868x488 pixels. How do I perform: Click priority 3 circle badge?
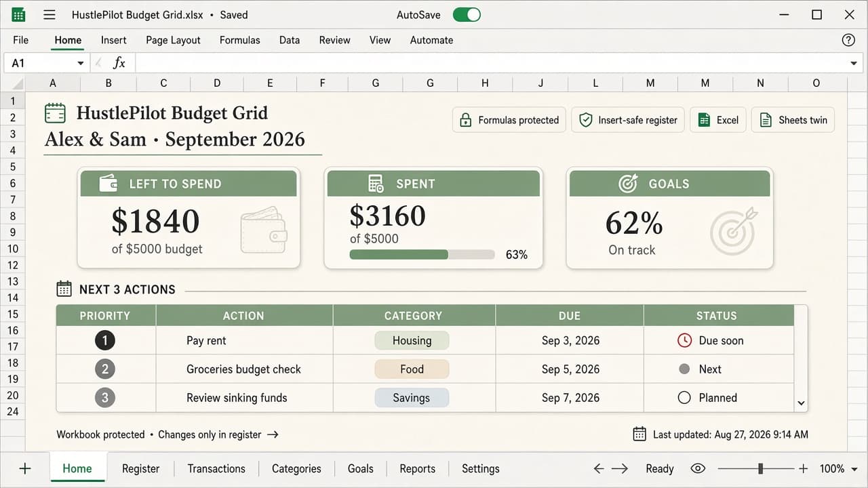105,398
